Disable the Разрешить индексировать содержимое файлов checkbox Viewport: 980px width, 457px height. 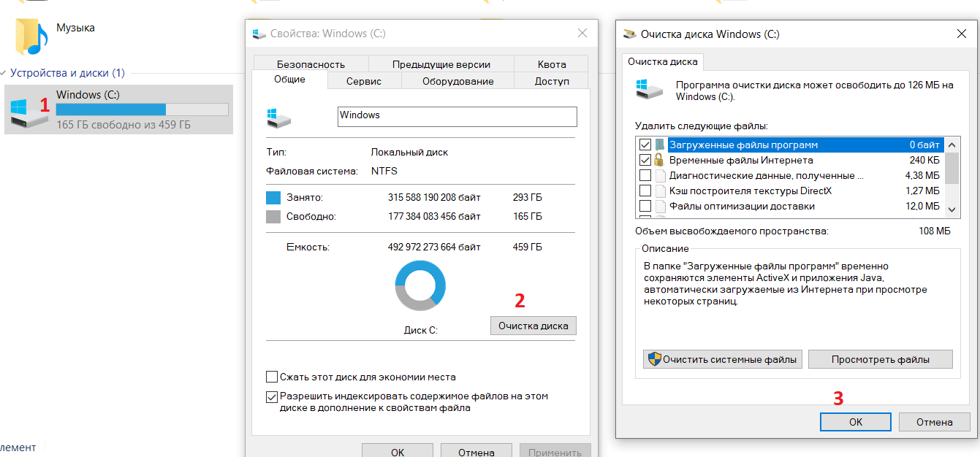[x=272, y=396]
